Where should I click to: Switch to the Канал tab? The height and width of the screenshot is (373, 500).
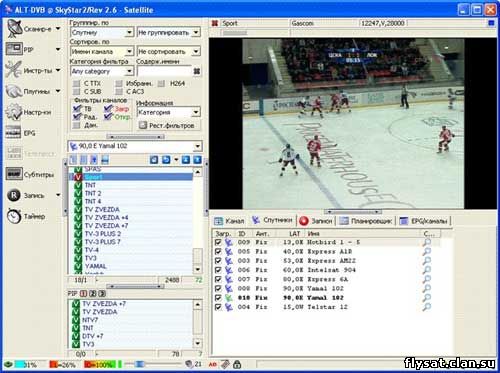(229, 221)
